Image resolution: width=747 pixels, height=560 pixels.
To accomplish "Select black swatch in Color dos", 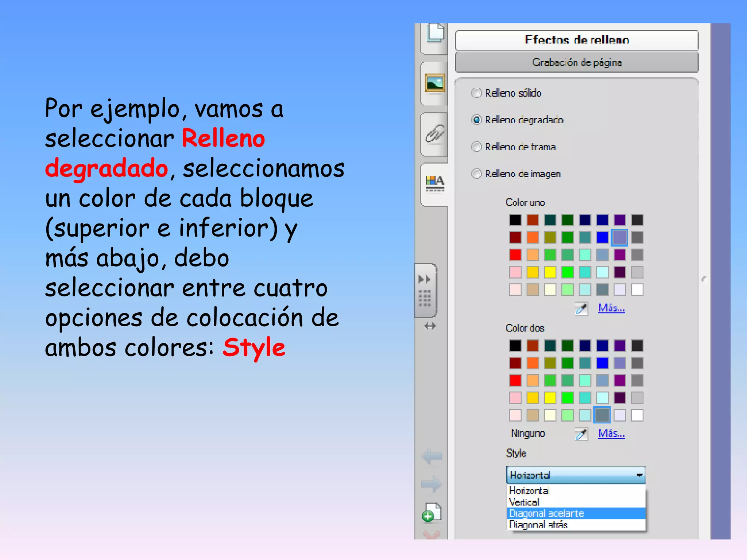I will [515, 345].
